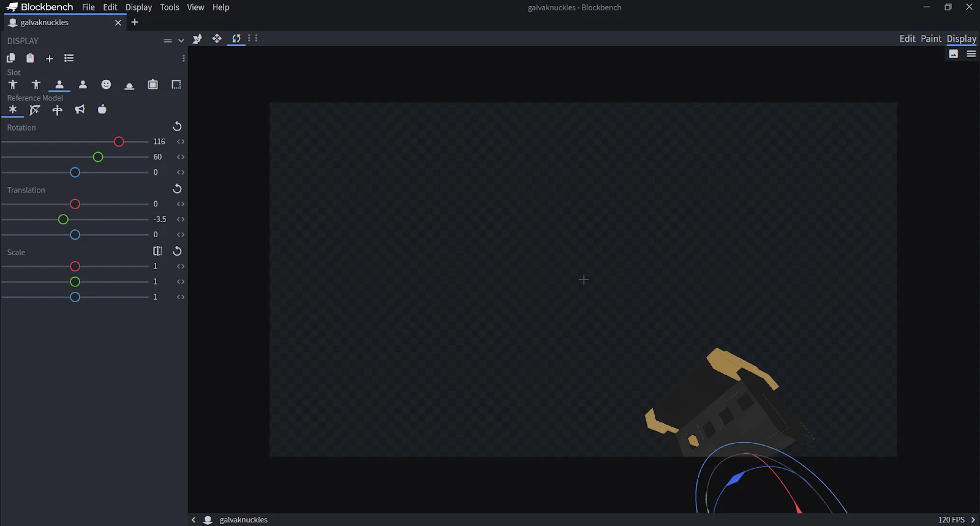Click the image icon at top right
The width and height of the screenshot is (980, 526).
coord(954,54)
